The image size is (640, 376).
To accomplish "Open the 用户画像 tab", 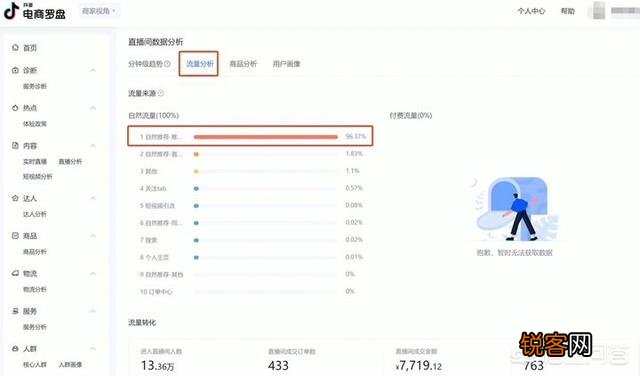I will [286, 64].
